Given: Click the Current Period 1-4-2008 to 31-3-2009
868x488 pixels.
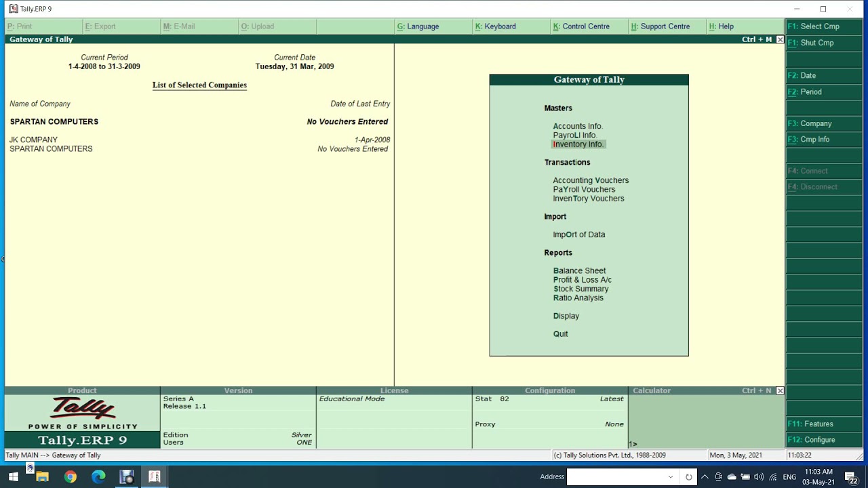Looking at the screenshot, I should [x=104, y=66].
